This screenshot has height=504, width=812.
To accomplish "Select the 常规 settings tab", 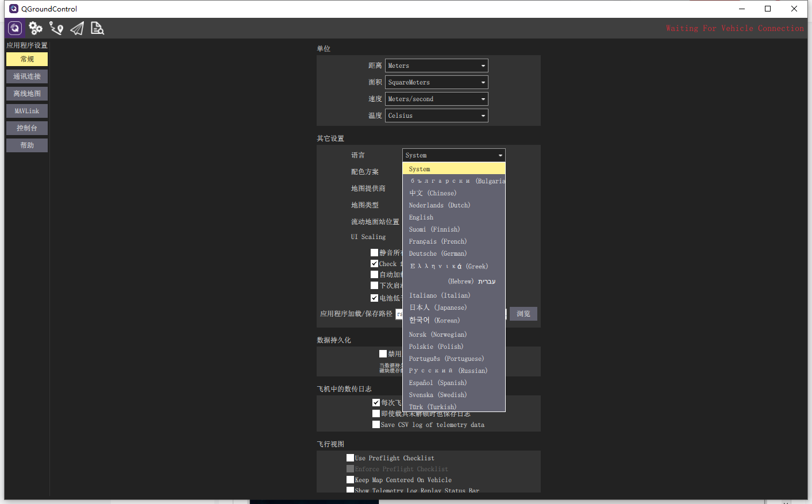I will 27,59.
